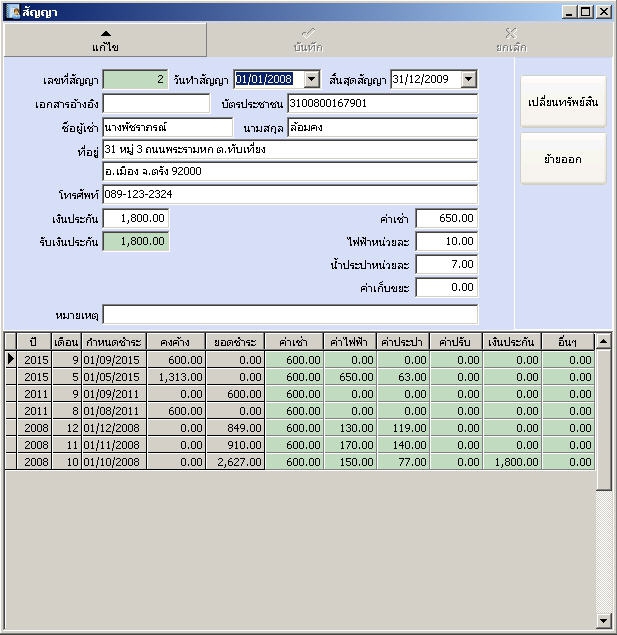Click electricity cell 170.00
This screenshot has height=635, width=617.
pos(350,445)
